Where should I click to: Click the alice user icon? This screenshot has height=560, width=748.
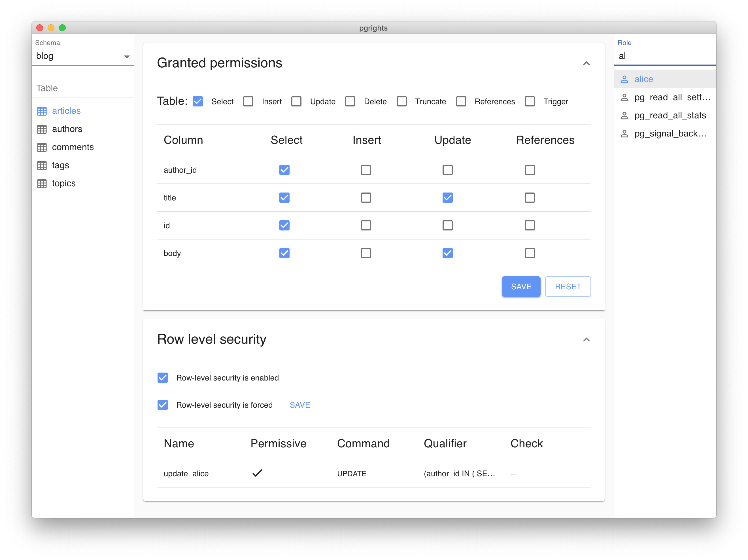[x=624, y=80]
